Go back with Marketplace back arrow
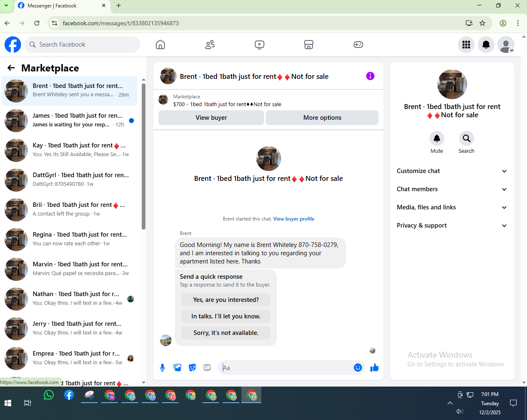This screenshot has width=527, height=420. 11,68
